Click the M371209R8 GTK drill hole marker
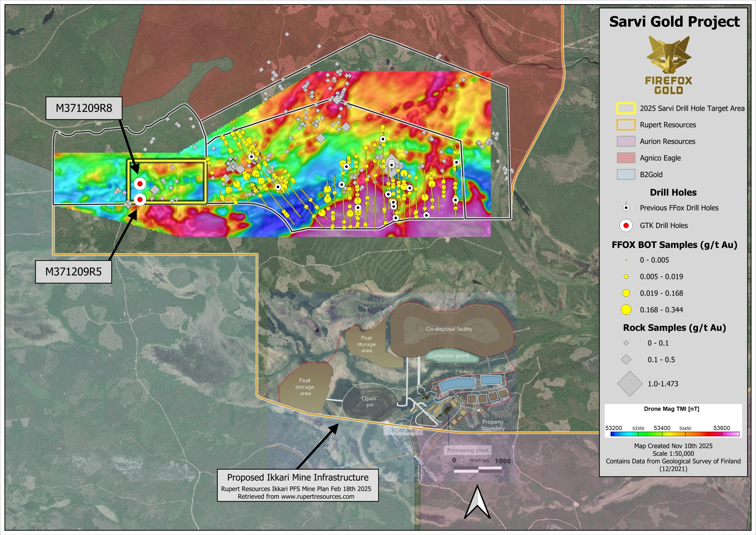 tap(140, 184)
